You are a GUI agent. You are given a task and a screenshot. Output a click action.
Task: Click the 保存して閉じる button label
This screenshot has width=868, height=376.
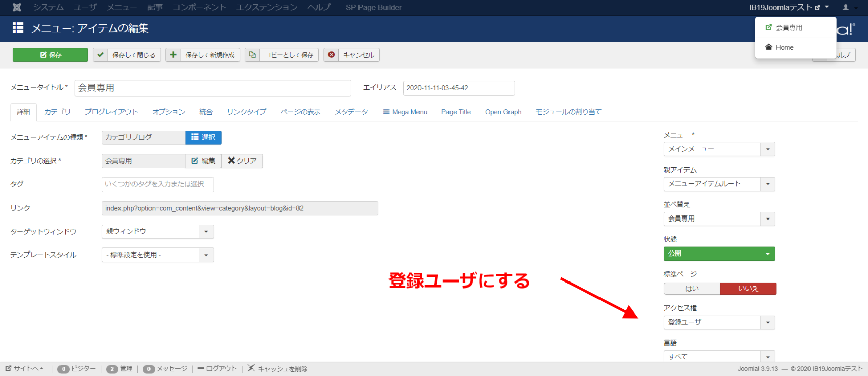pos(134,55)
